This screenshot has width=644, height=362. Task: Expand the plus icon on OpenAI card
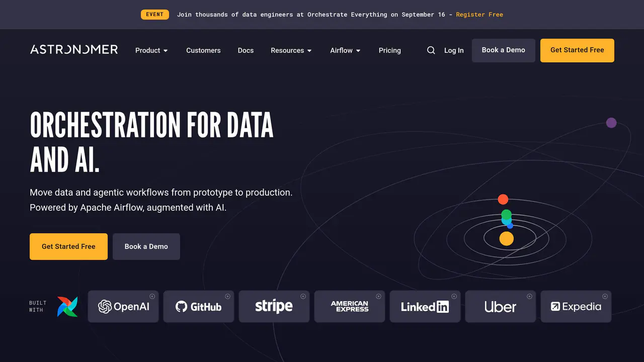[x=152, y=296]
